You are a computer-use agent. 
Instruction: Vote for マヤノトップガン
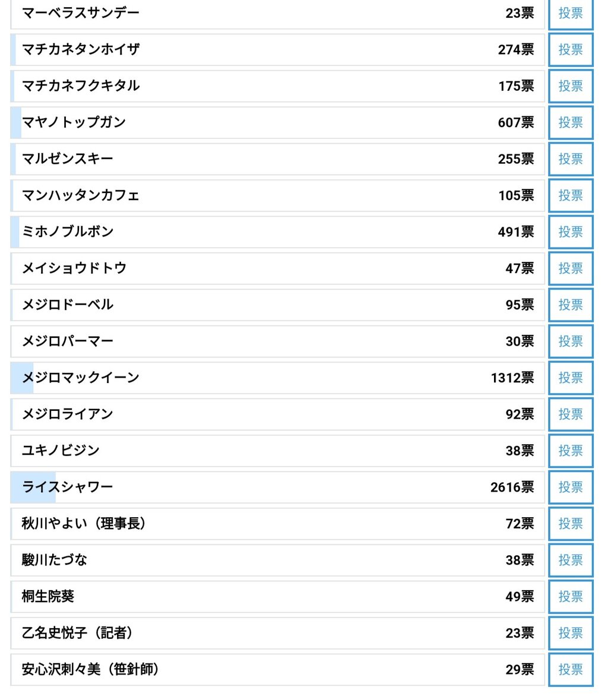click(x=570, y=122)
